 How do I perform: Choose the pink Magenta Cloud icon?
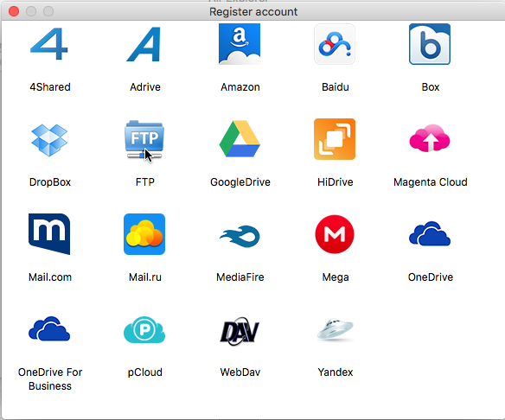pyautogui.click(x=430, y=138)
